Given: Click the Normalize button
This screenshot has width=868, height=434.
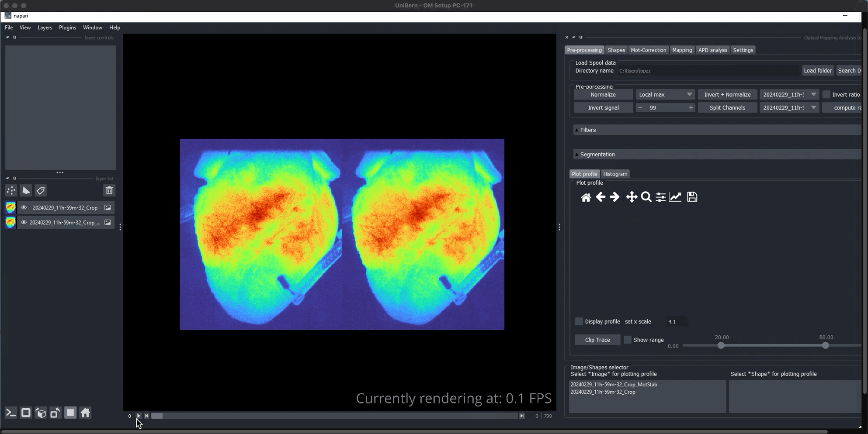Looking at the screenshot, I should [603, 95].
